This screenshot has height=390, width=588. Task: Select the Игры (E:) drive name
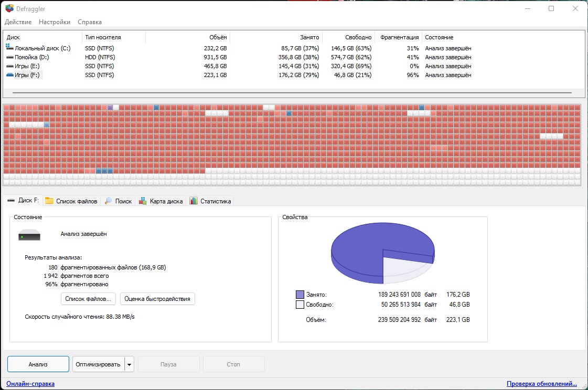coord(27,67)
